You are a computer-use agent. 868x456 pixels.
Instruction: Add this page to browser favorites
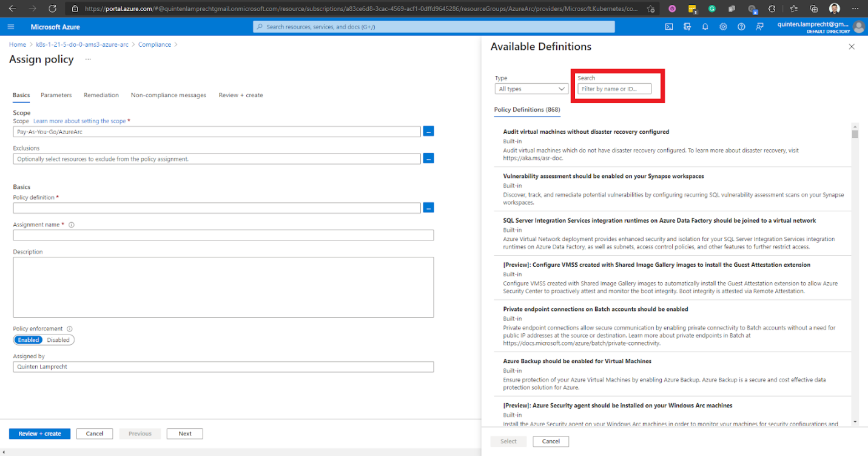(650, 9)
